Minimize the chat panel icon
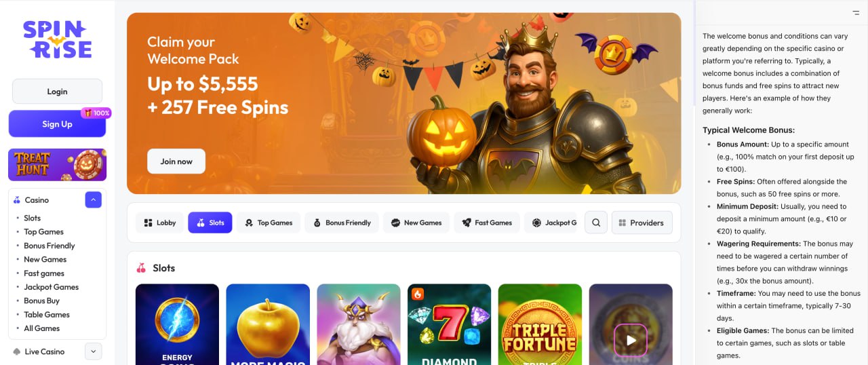868x365 pixels. pyautogui.click(x=855, y=13)
